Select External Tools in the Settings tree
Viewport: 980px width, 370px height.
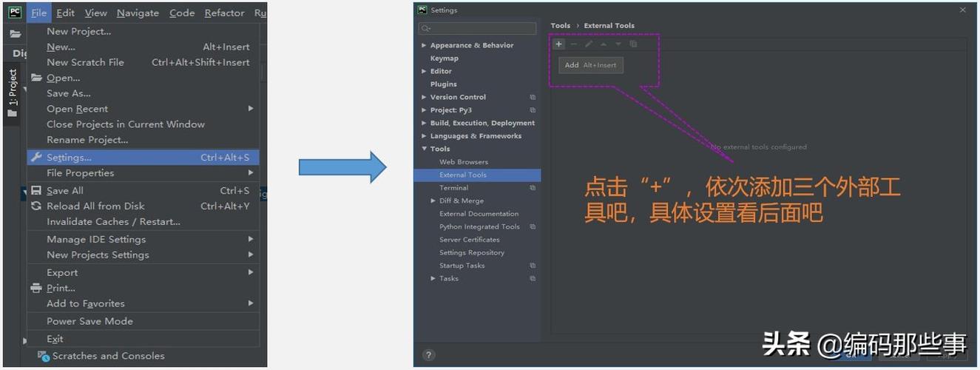(477, 175)
